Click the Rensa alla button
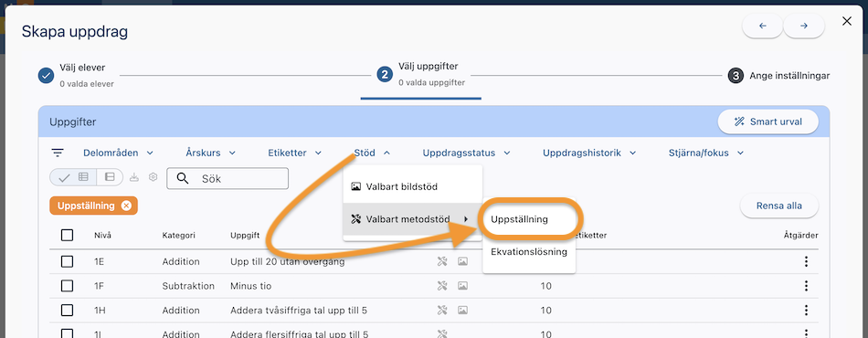868x338 pixels. (778, 206)
